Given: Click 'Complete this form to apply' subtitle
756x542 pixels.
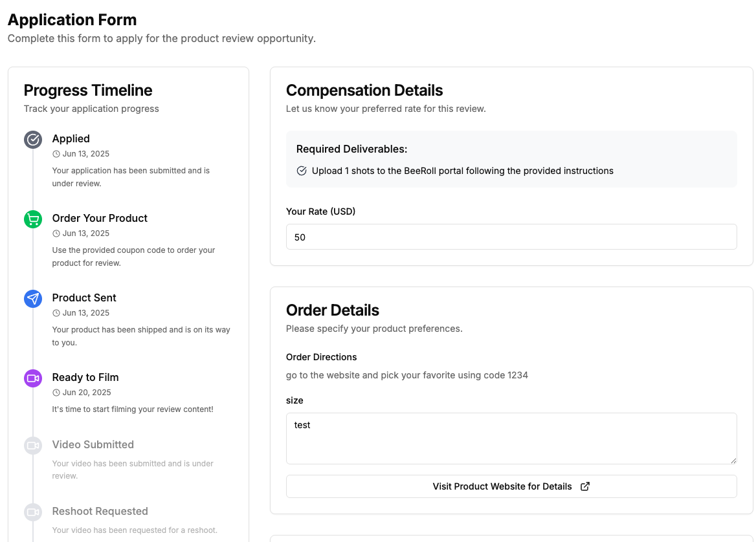Looking at the screenshot, I should [162, 39].
